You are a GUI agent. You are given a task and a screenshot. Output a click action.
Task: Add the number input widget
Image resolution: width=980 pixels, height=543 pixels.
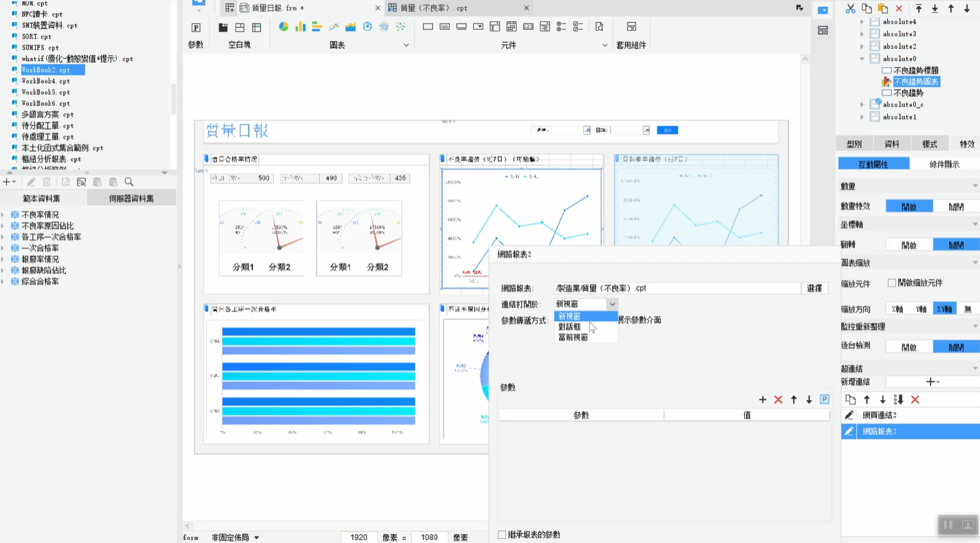pos(528,27)
